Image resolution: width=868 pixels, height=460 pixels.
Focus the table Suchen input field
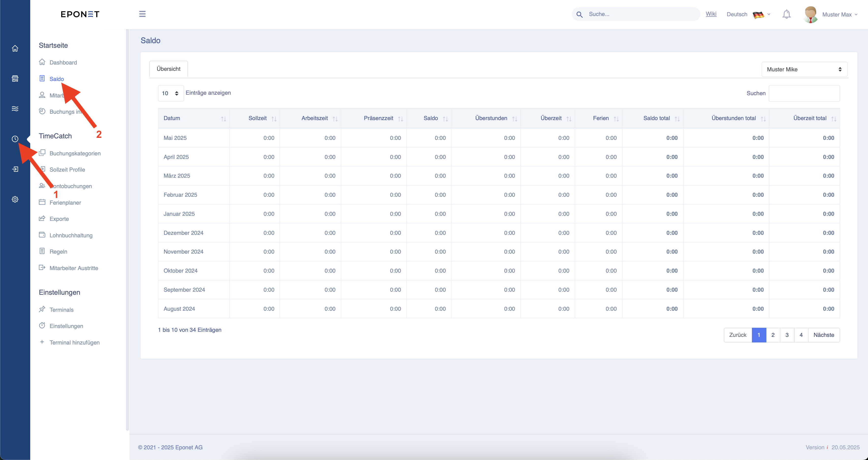[804, 93]
